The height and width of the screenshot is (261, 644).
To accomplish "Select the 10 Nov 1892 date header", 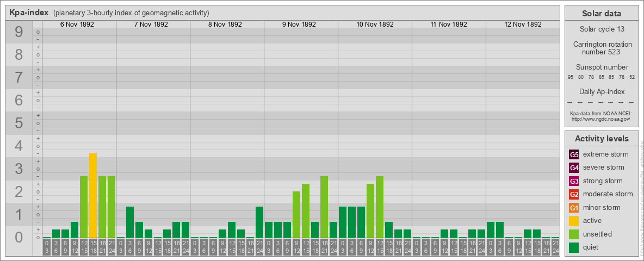I will (x=375, y=24).
